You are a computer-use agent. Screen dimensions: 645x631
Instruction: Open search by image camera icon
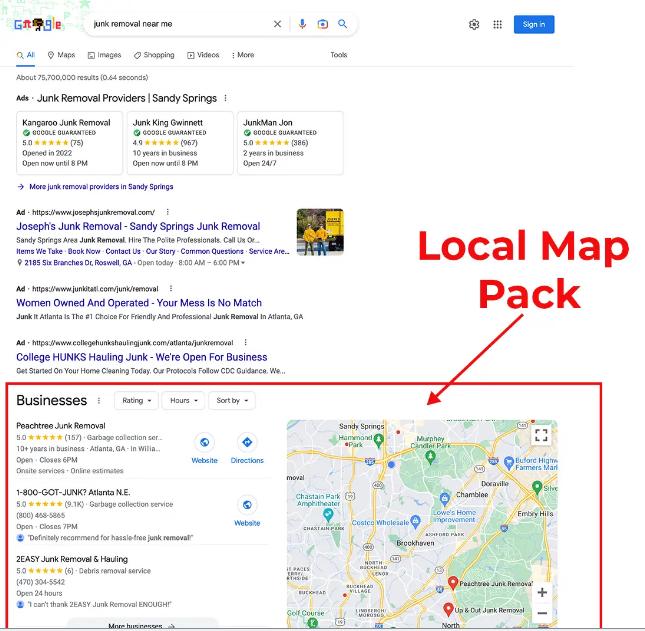[323, 24]
